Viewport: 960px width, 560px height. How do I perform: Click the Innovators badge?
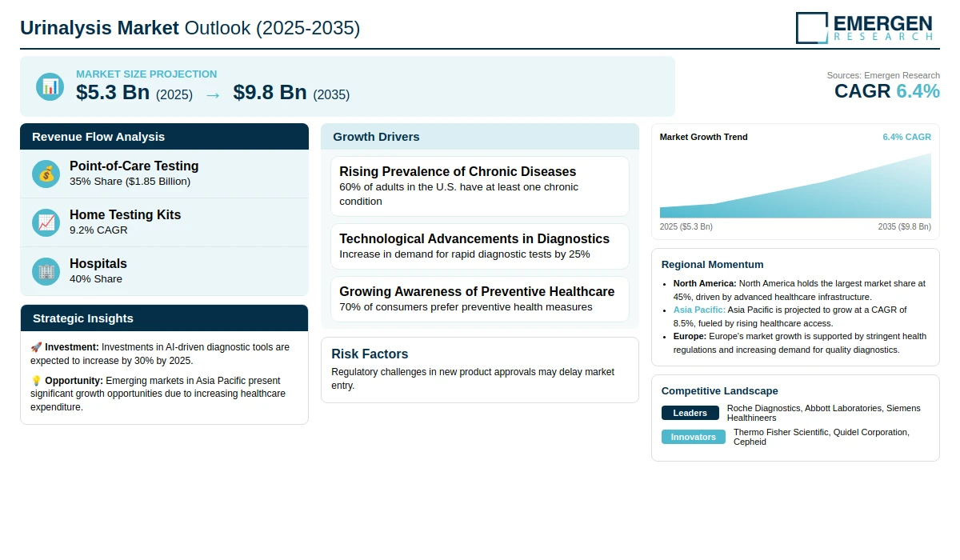coord(693,437)
